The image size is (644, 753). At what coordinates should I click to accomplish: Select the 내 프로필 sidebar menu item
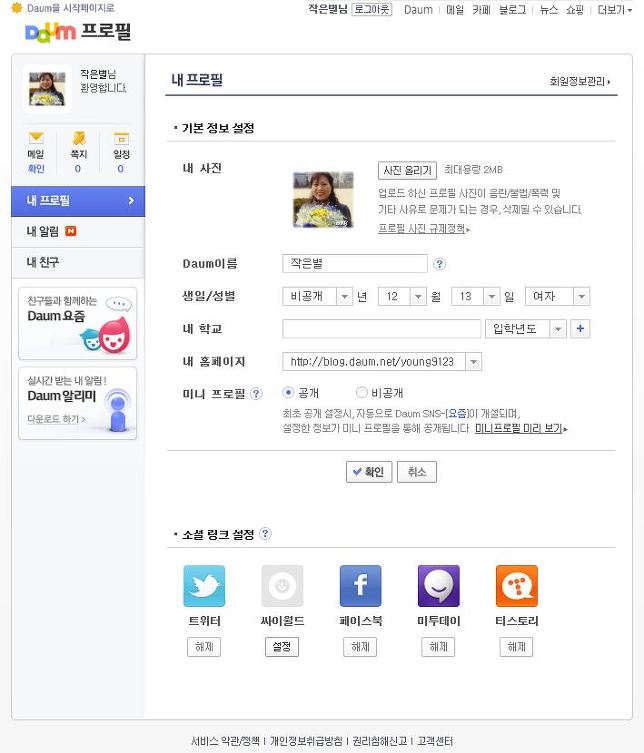[78, 201]
